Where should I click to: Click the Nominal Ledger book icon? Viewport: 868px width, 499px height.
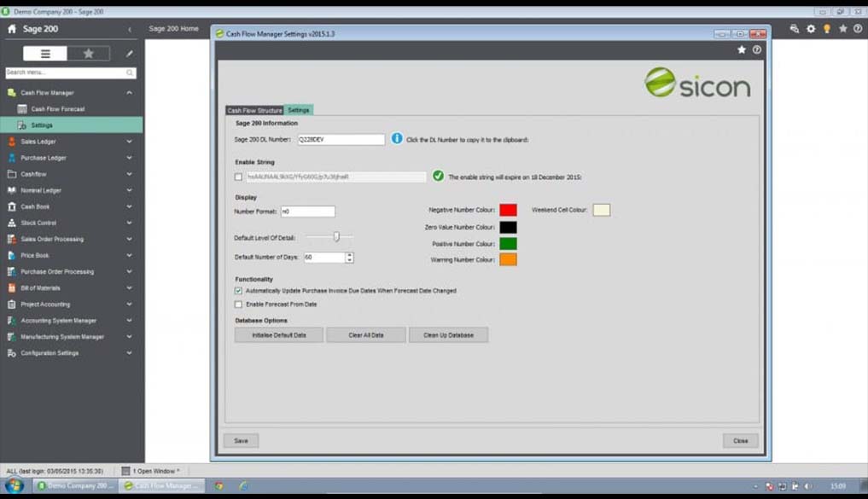click(x=12, y=190)
